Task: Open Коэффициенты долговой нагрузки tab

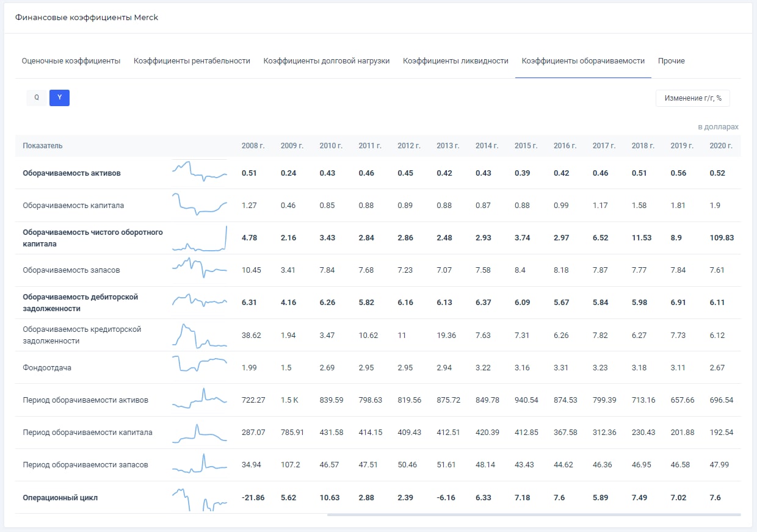Action: pos(327,61)
